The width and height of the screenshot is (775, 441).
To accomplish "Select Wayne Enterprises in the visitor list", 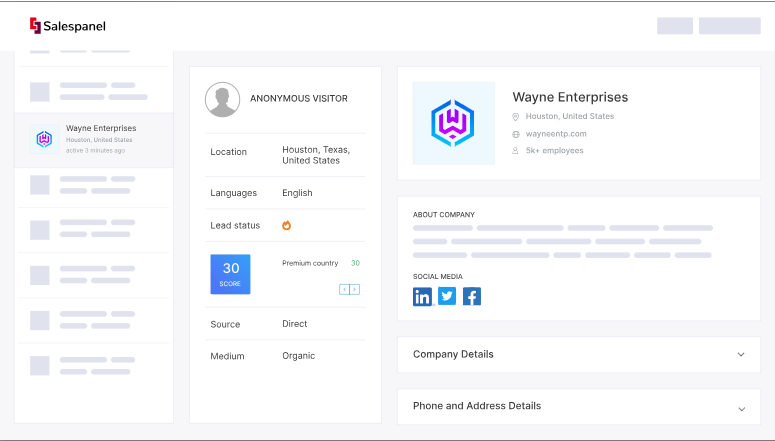I will pos(94,140).
